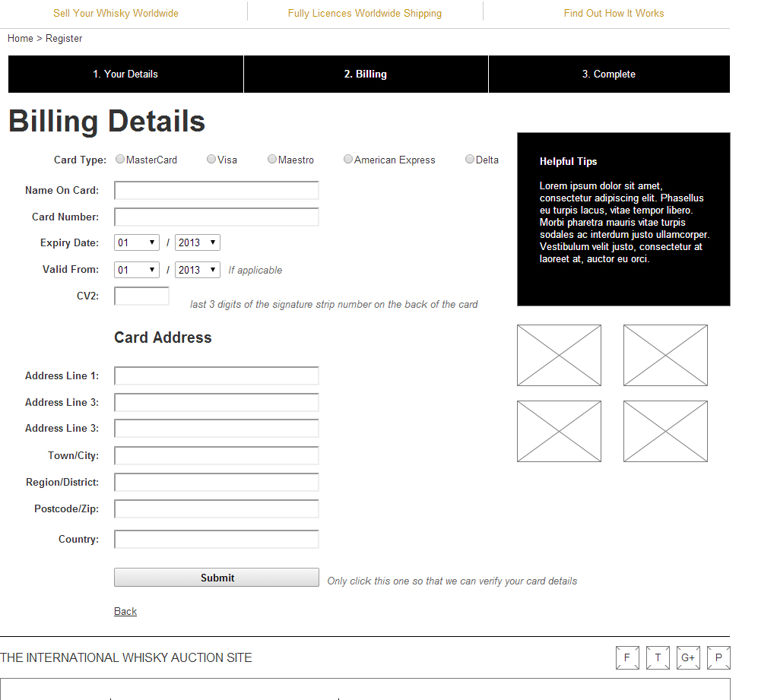The image size is (758, 700).
Task: Click the Back link below Submit
Action: click(x=125, y=611)
